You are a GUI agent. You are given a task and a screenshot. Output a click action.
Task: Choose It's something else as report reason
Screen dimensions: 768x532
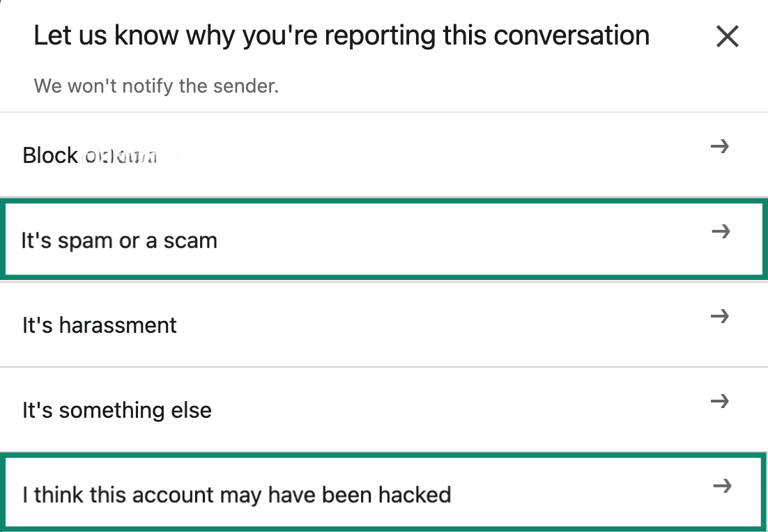pyautogui.click(x=279, y=410)
